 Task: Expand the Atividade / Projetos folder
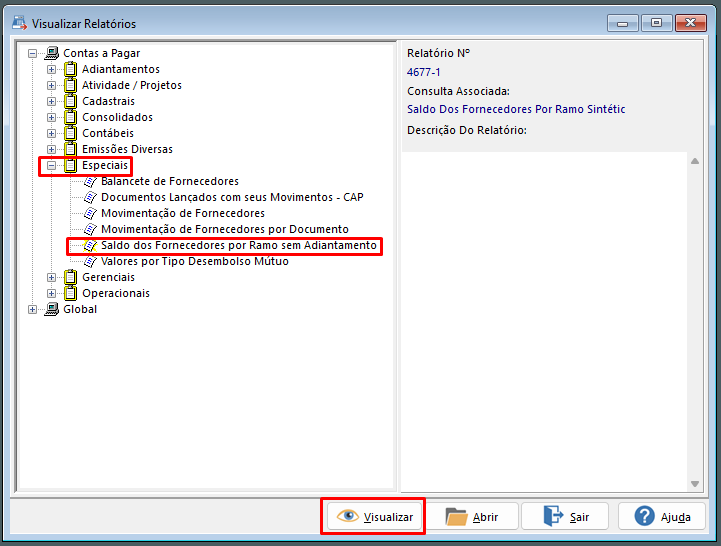click(x=52, y=86)
